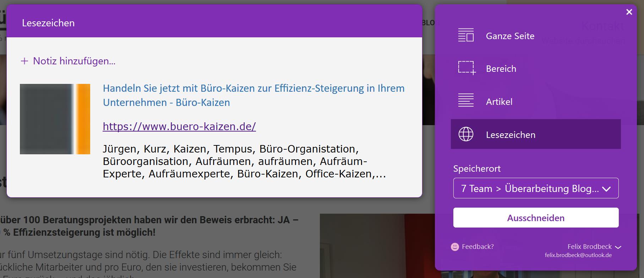Expand the Felix Brodbeck account menu
The height and width of the screenshot is (278, 644).
pyautogui.click(x=594, y=247)
